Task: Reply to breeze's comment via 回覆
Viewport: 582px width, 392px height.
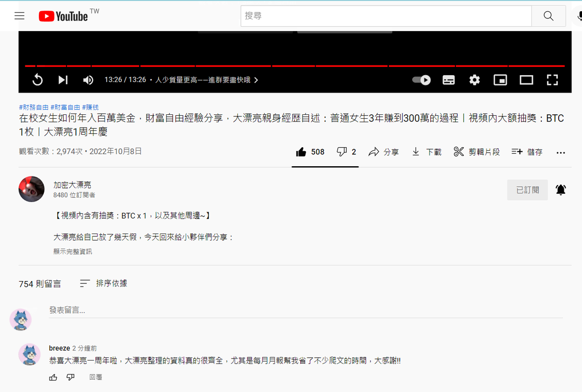Action: pos(96,377)
